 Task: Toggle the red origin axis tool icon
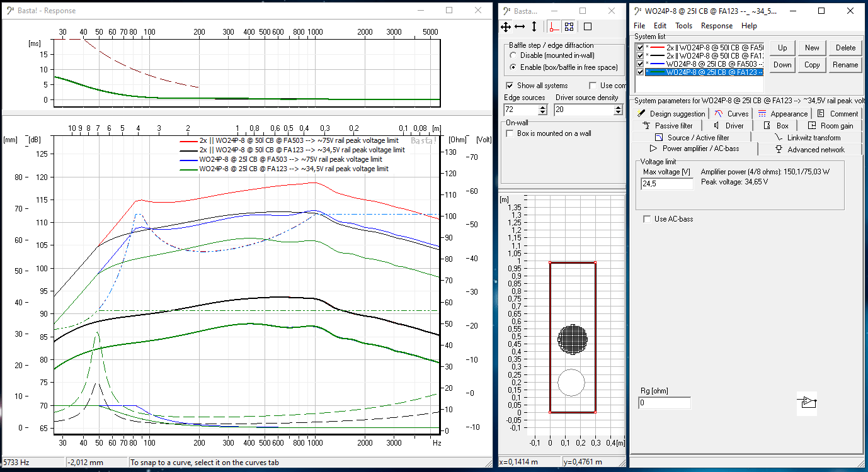point(554,26)
